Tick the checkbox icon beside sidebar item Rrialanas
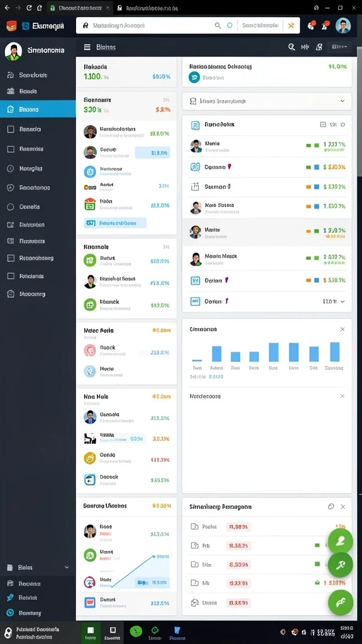 click(x=11, y=276)
